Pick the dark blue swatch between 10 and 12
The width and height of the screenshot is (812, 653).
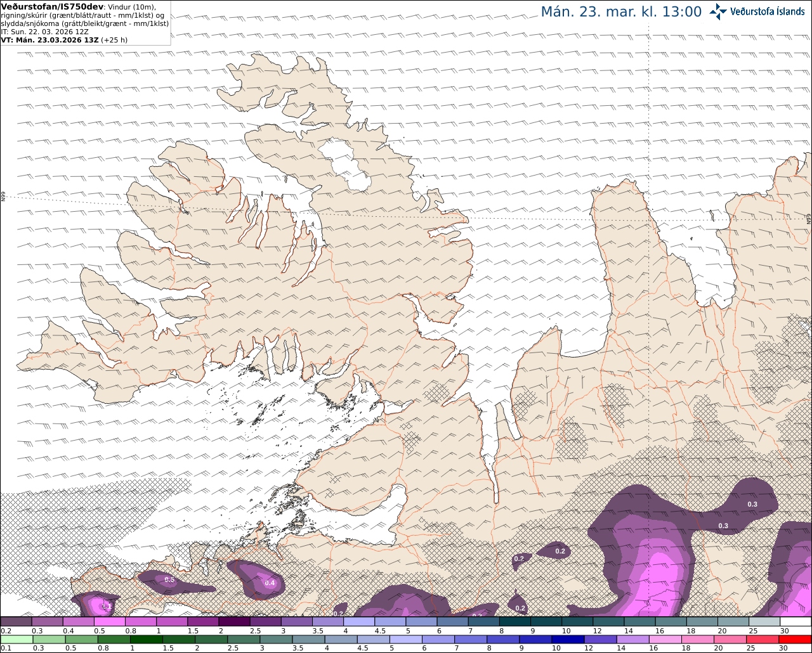[x=567, y=640]
